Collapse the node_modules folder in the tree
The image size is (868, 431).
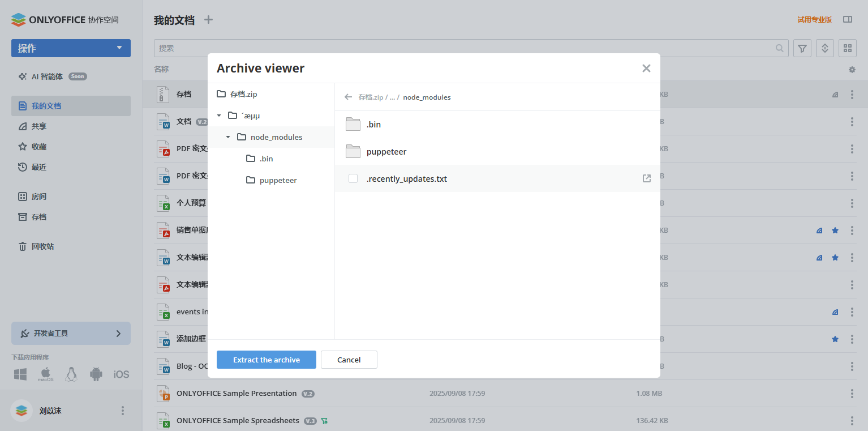(228, 137)
